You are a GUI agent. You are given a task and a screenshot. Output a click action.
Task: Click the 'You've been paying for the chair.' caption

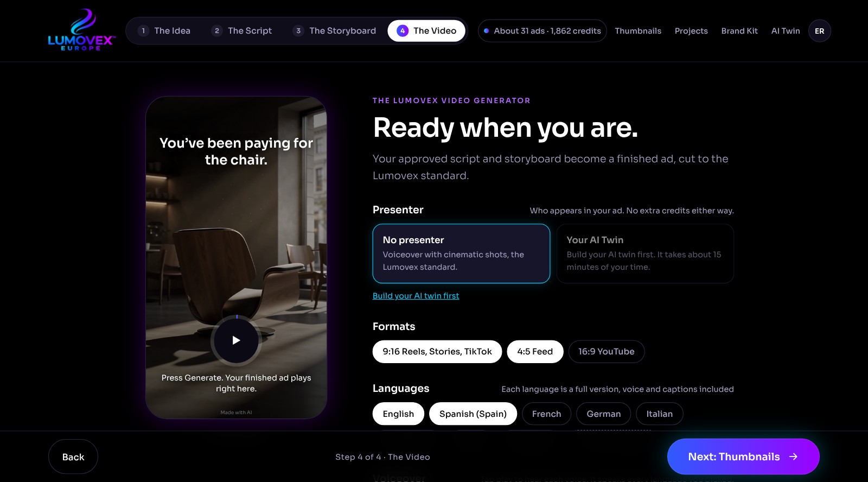[x=236, y=151]
